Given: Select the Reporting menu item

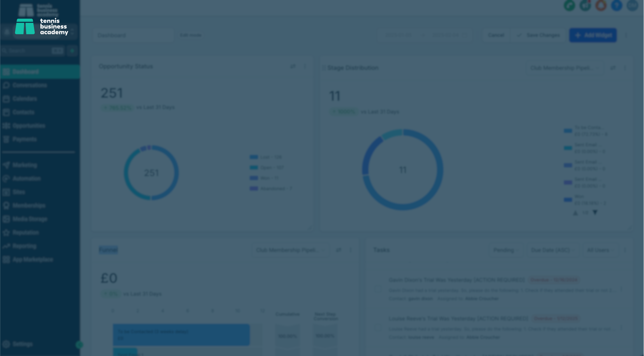Looking at the screenshot, I should 24,246.
